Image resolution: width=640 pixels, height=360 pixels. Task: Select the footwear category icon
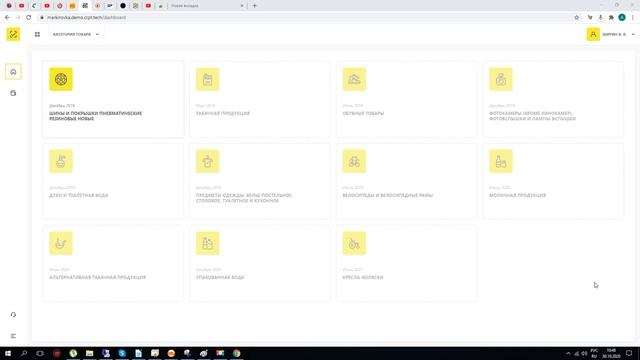(x=354, y=79)
